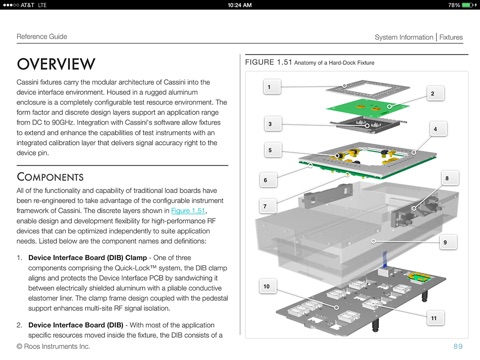Tap callout label 11 at the lower right

click(x=435, y=318)
